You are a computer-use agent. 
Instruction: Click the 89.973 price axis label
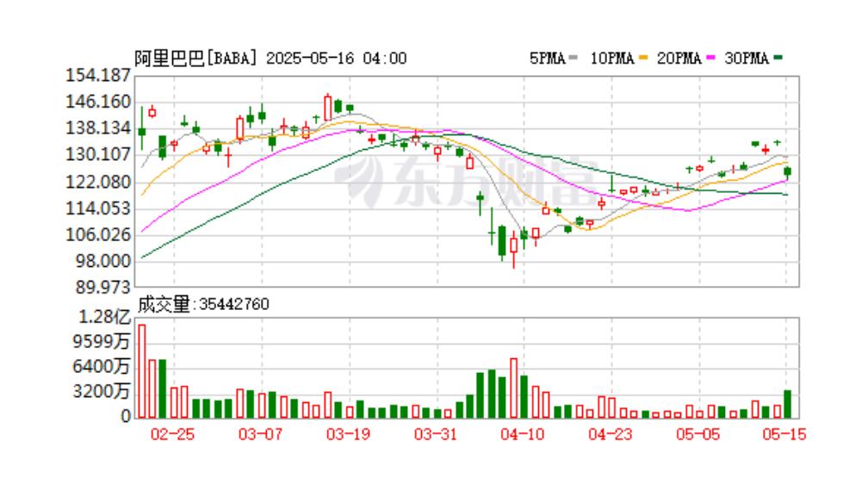click(x=102, y=288)
